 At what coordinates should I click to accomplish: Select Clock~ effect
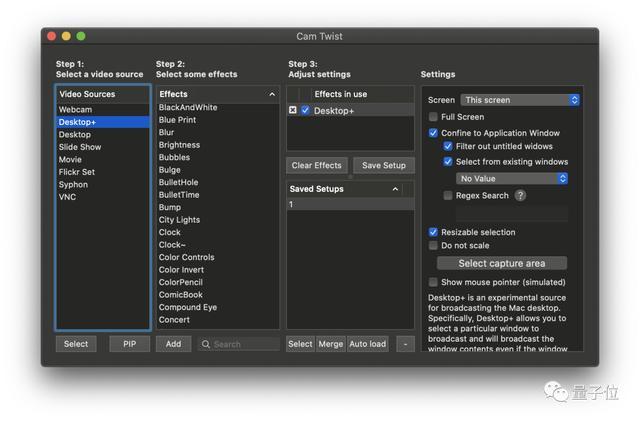[x=218, y=245]
